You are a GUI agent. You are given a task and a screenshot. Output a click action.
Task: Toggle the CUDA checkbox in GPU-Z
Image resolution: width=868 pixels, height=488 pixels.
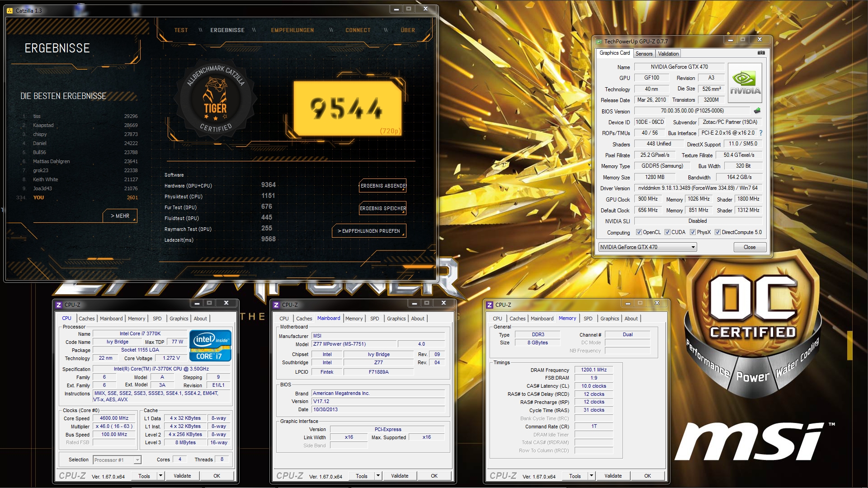(x=667, y=232)
